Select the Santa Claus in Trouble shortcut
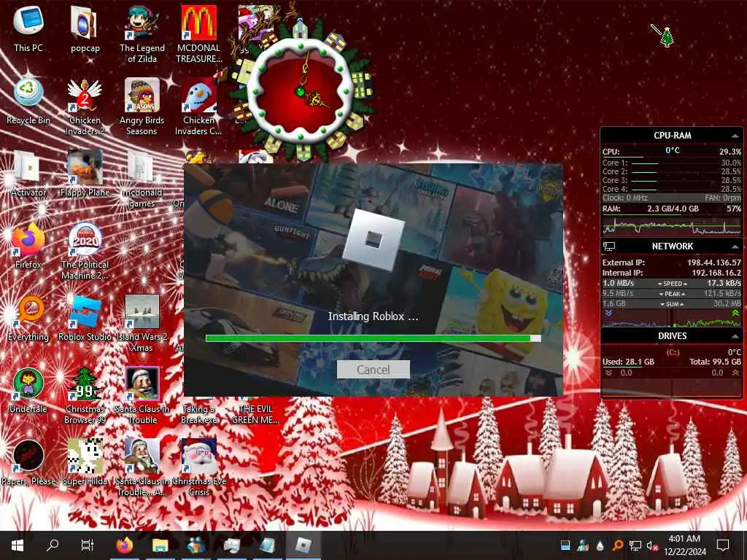 pyautogui.click(x=142, y=396)
